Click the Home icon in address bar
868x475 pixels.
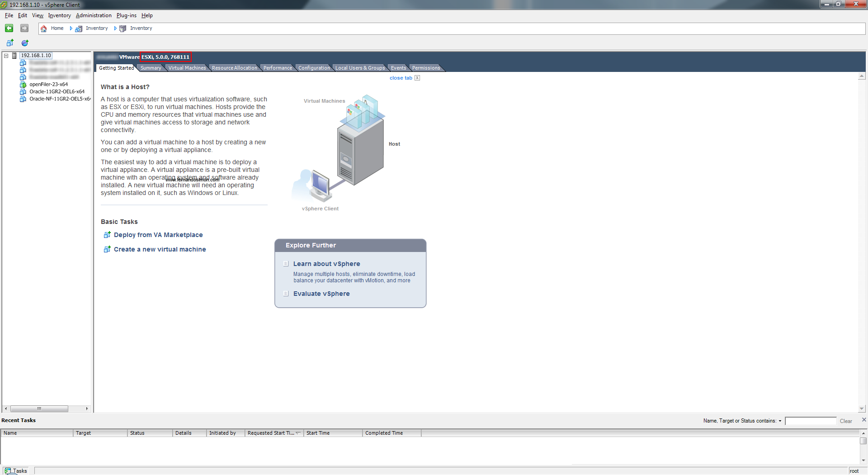(44, 28)
